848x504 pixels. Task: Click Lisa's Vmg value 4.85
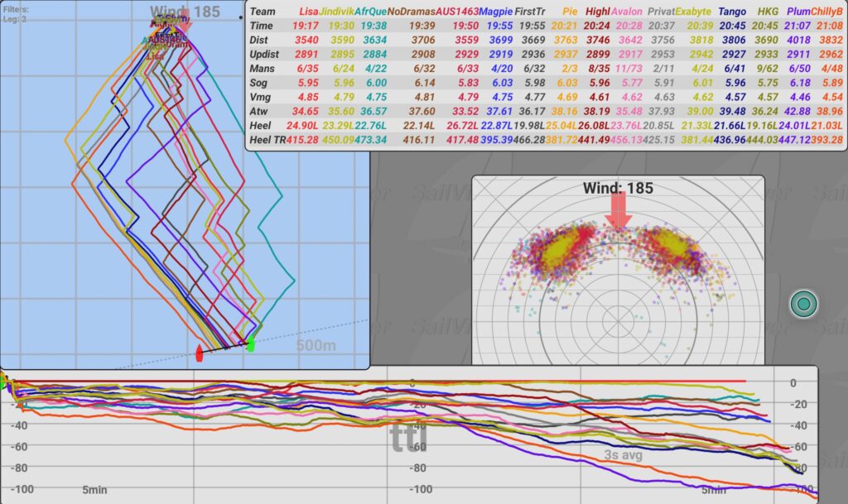click(x=308, y=97)
